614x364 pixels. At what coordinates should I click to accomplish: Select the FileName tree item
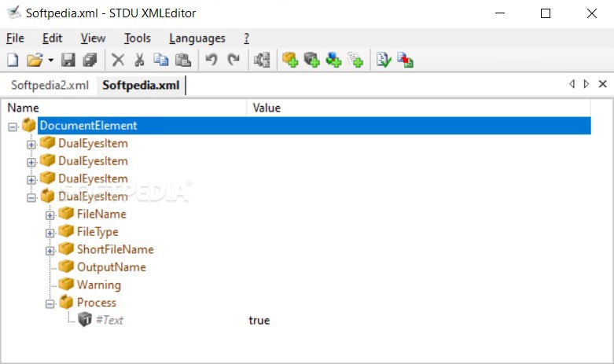[x=101, y=214]
